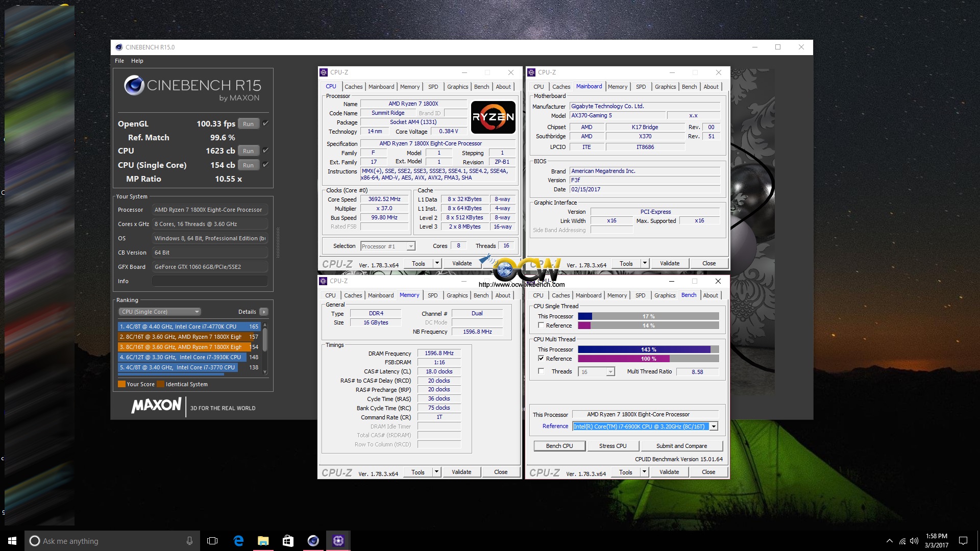Open the Reference processor dropdown (i7-6900K)

click(645, 427)
